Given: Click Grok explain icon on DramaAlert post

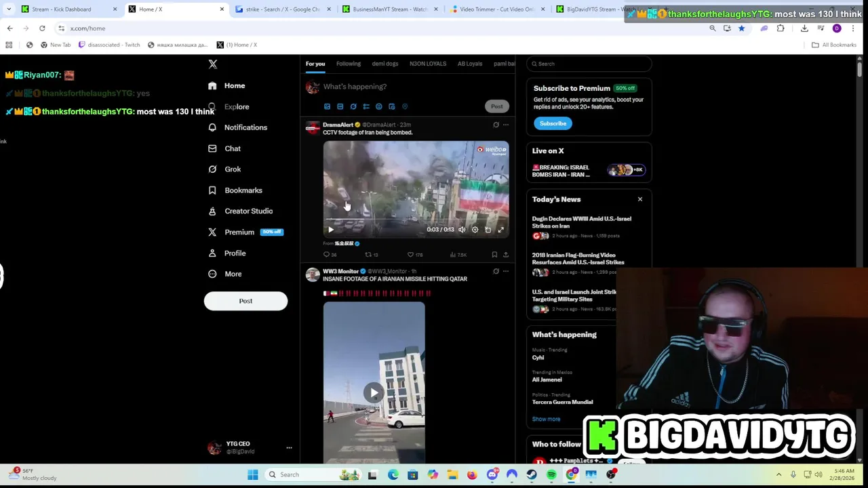Looking at the screenshot, I should (x=496, y=125).
